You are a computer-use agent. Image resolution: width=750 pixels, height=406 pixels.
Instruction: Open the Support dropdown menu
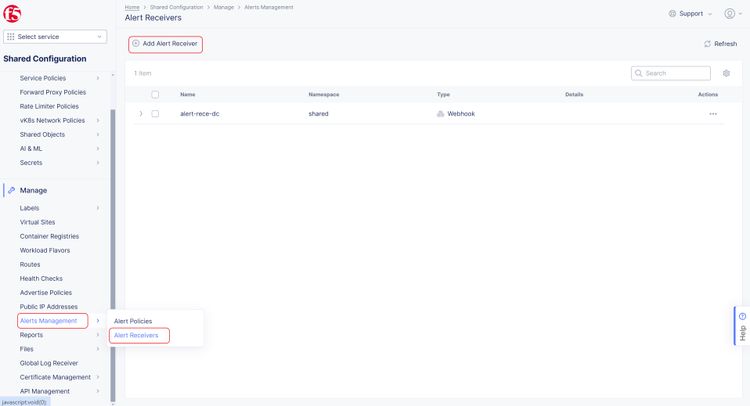(691, 14)
